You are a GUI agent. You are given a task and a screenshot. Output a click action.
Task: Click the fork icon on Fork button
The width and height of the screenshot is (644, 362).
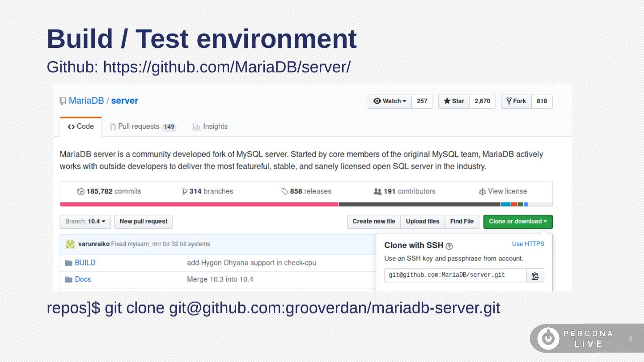click(x=509, y=101)
